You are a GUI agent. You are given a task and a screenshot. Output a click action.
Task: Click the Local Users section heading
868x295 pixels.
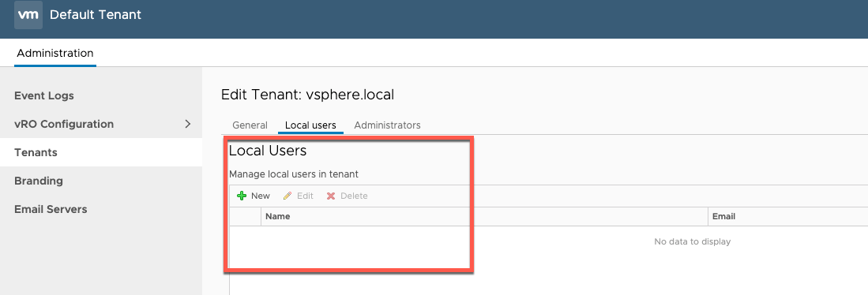click(x=268, y=151)
